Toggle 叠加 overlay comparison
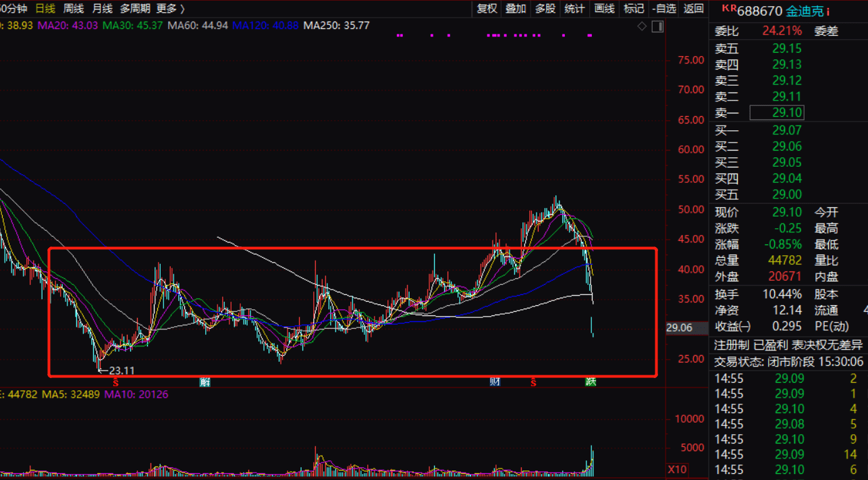868x480 pixels. [x=516, y=9]
